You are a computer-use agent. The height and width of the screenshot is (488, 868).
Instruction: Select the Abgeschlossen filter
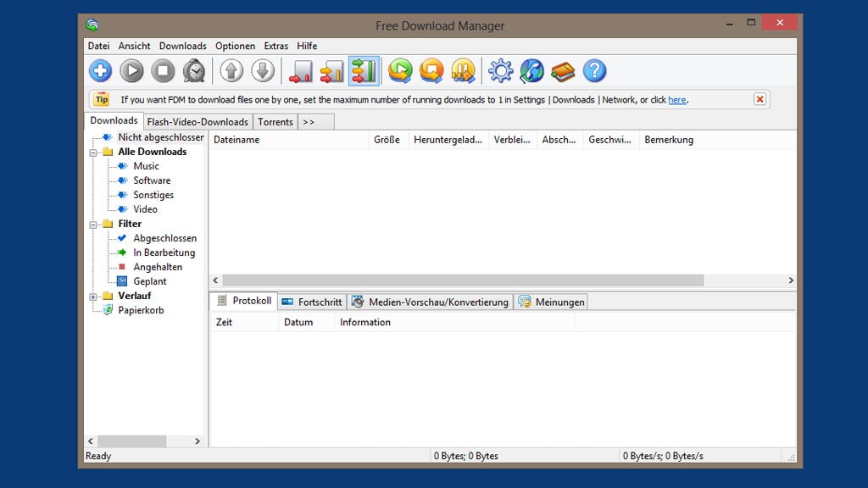tap(165, 238)
